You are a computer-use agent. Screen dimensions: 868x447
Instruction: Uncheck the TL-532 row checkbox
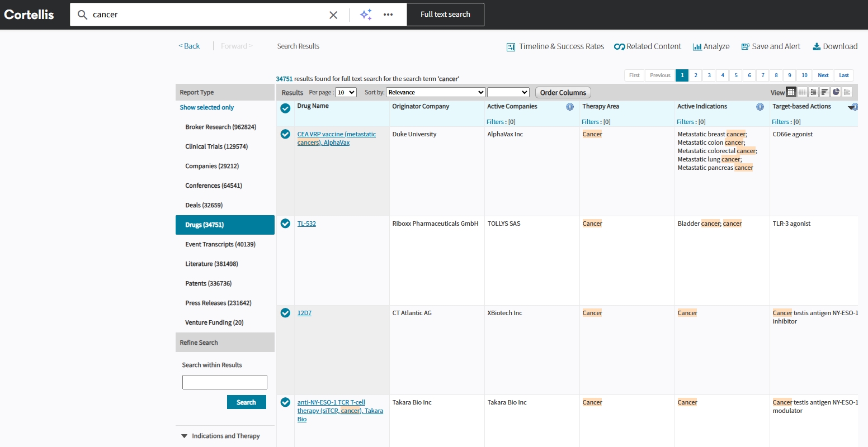click(285, 223)
